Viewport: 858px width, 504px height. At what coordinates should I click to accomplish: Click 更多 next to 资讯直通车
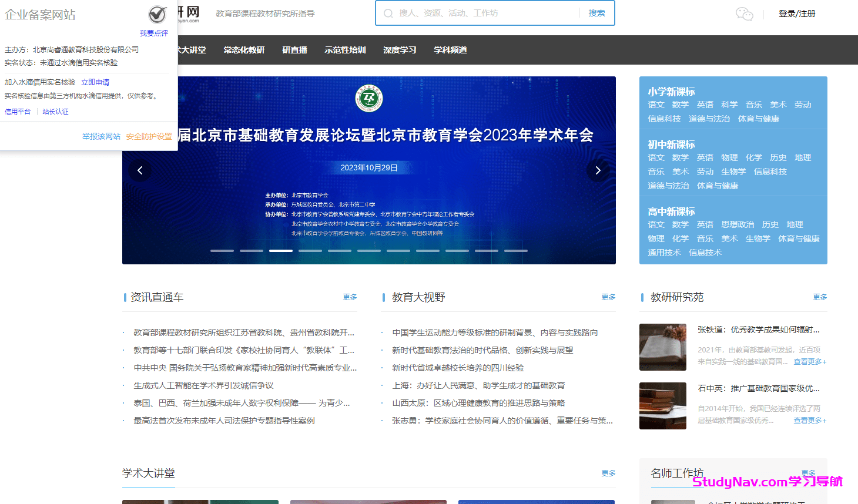349,297
